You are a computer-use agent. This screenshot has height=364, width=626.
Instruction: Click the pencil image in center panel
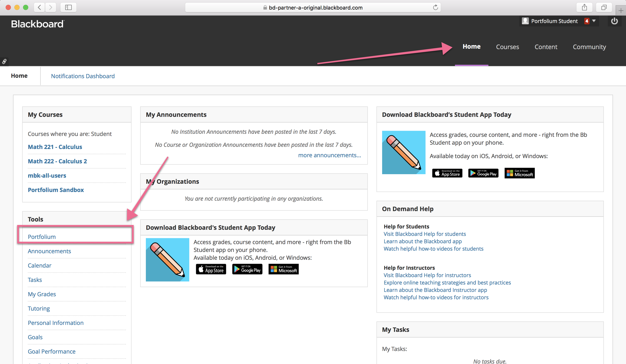click(x=167, y=260)
